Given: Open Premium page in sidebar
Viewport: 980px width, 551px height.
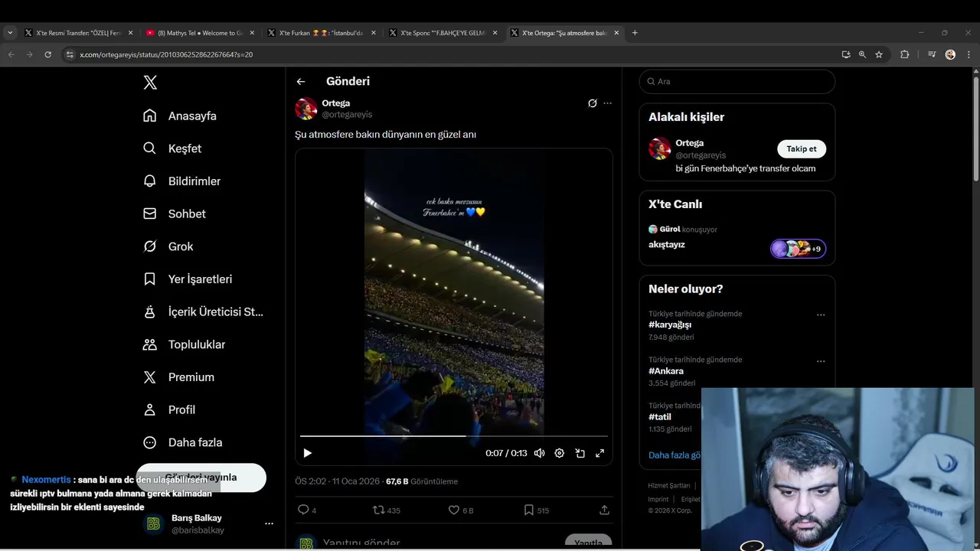Looking at the screenshot, I should (x=178, y=377).
